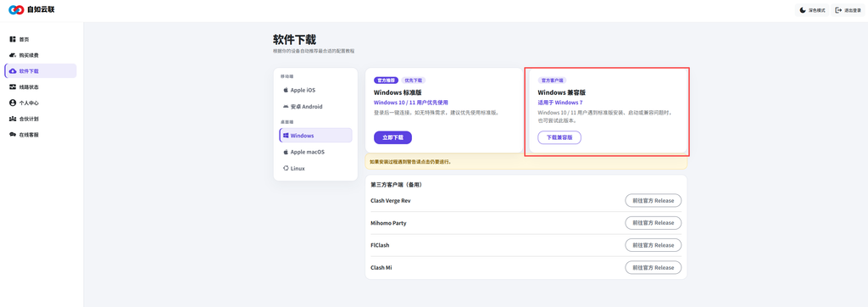Click the 第三方客户端（备用） heading
This screenshot has height=307, width=868.
397,185
